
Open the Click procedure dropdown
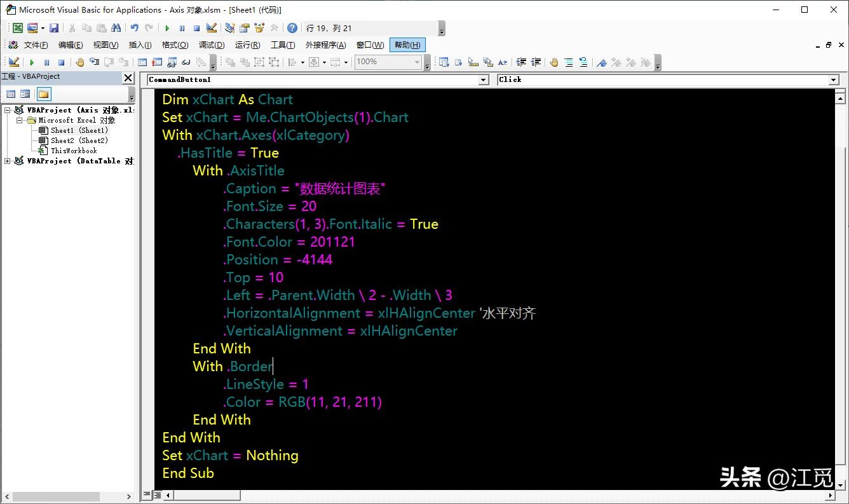(x=834, y=79)
